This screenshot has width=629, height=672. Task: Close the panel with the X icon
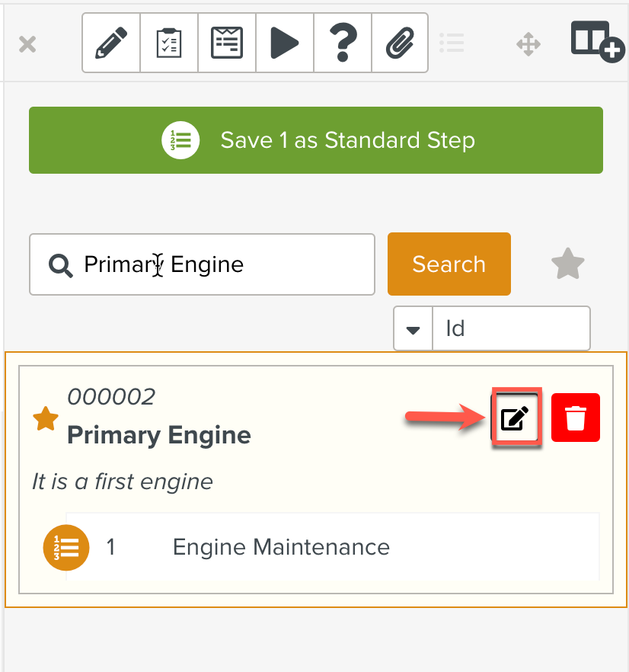tap(27, 44)
